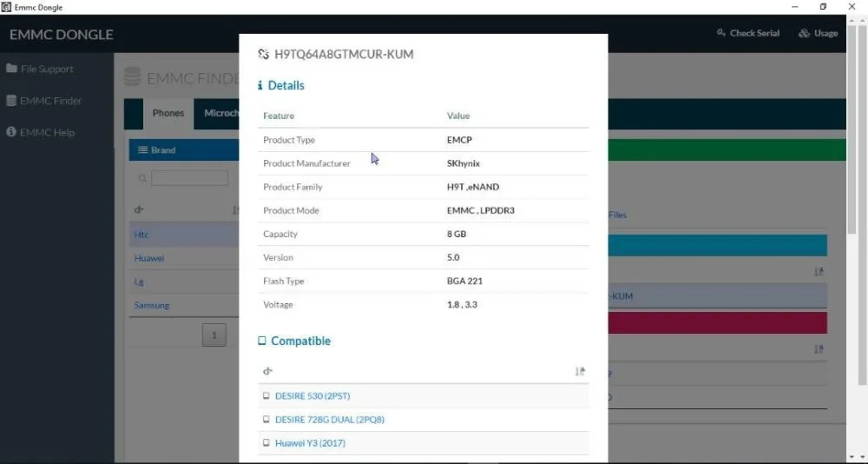Viewport: 868px width, 464px height.
Task: Click the Compatible section icon
Action: [x=262, y=341]
